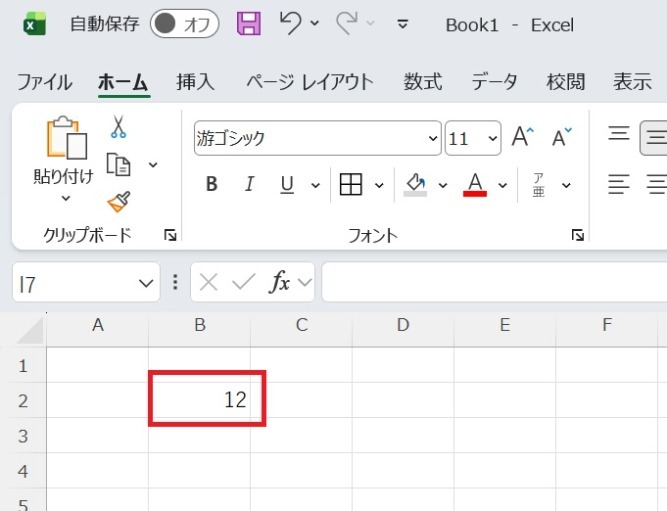Screen dimensions: 667x511
Task: Open the フォント dialog launcher
Action: (577, 235)
